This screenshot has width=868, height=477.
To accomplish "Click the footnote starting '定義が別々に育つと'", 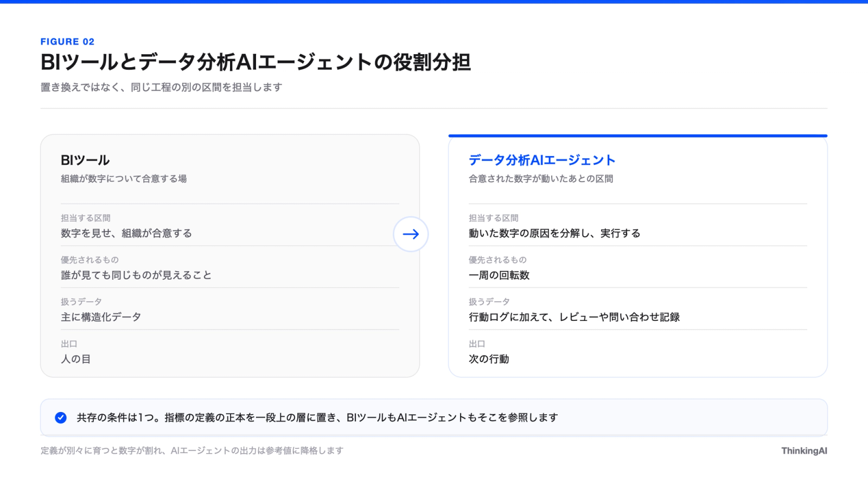I will coord(192,450).
